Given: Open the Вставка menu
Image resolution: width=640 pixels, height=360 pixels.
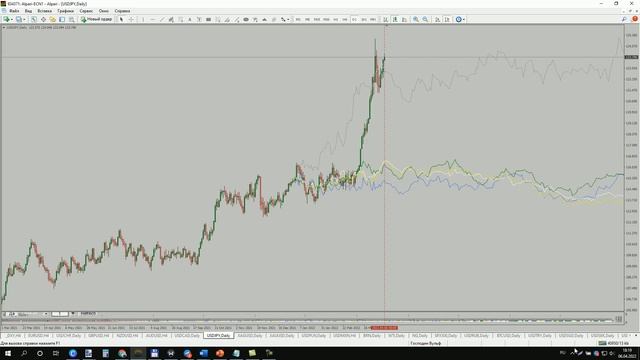Looking at the screenshot, I should 44,11.
